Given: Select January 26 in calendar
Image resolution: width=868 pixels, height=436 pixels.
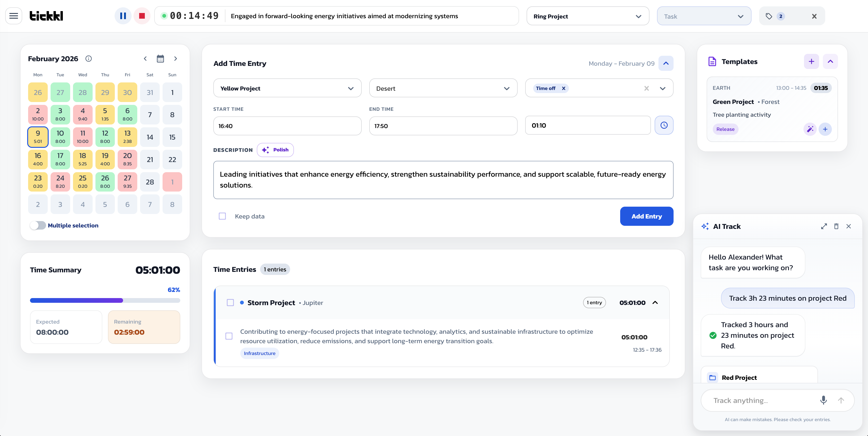Looking at the screenshot, I should (x=38, y=92).
